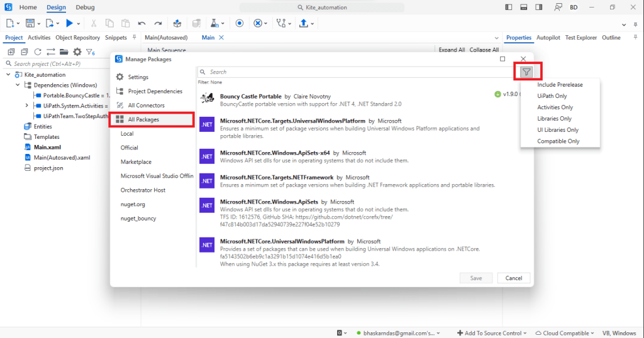Click the Publish upload icon
644x338 pixels.
304,23
